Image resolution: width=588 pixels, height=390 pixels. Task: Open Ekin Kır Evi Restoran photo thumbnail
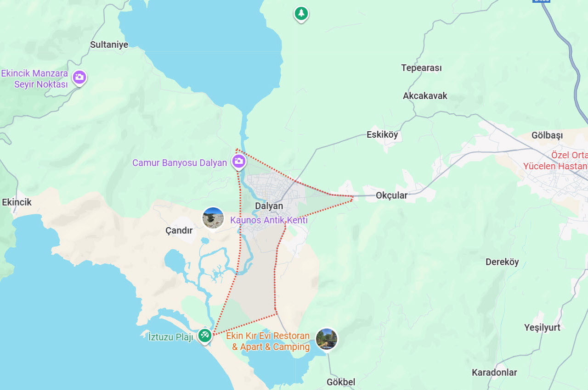pyautogui.click(x=327, y=339)
